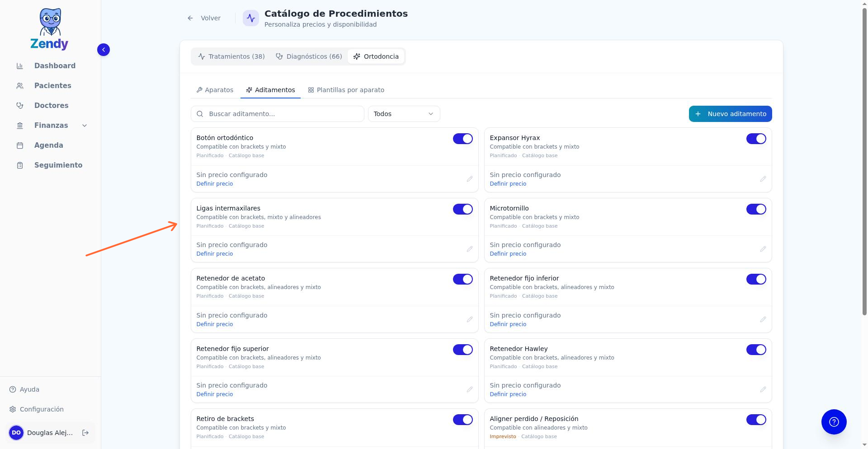Toggle off Aligner perdido / Reposición
Viewport: 868px width, 449px height.
pyautogui.click(x=756, y=420)
